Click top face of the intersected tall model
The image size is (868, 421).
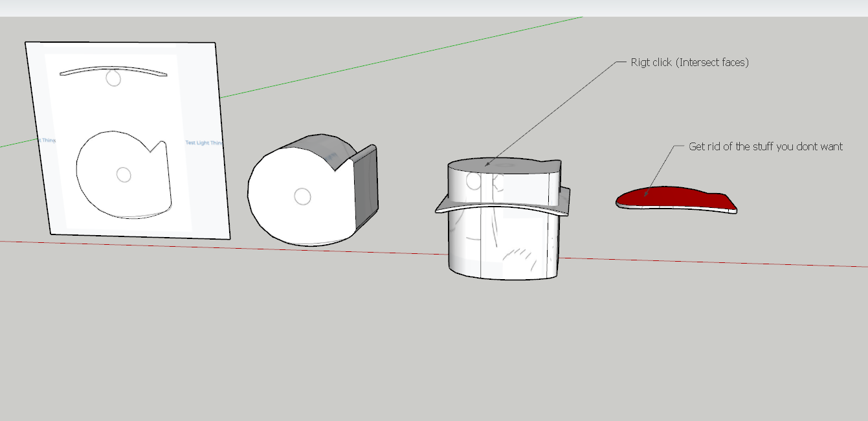pyautogui.click(x=518, y=166)
